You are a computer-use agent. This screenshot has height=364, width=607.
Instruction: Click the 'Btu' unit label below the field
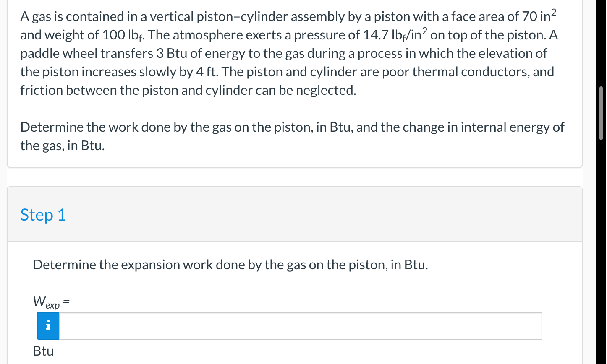(43, 351)
